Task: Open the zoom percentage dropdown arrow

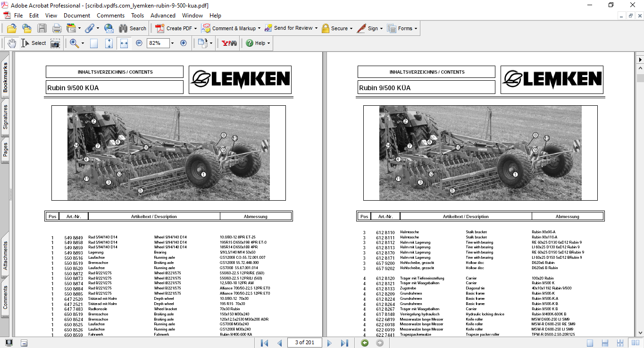Action: click(x=172, y=43)
